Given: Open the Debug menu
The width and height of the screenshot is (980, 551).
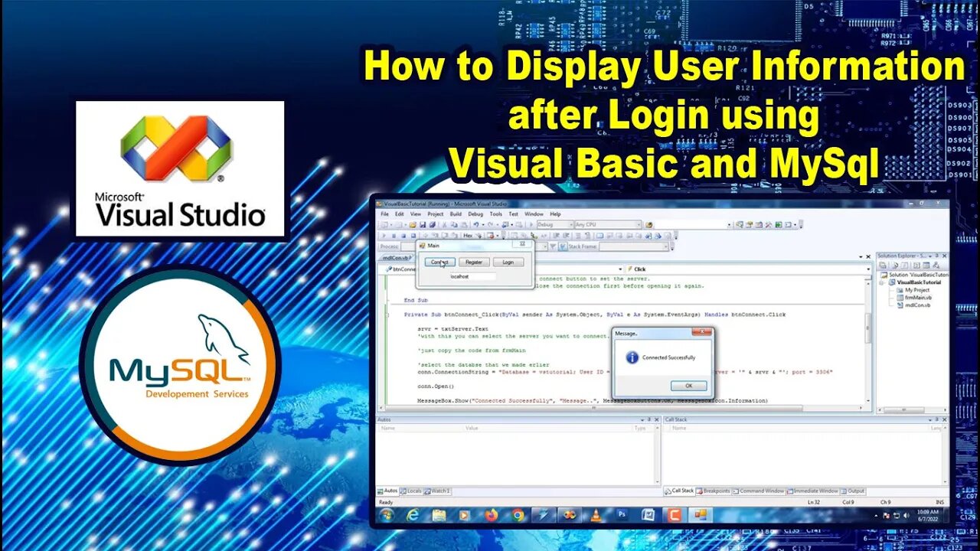Looking at the screenshot, I should (475, 214).
